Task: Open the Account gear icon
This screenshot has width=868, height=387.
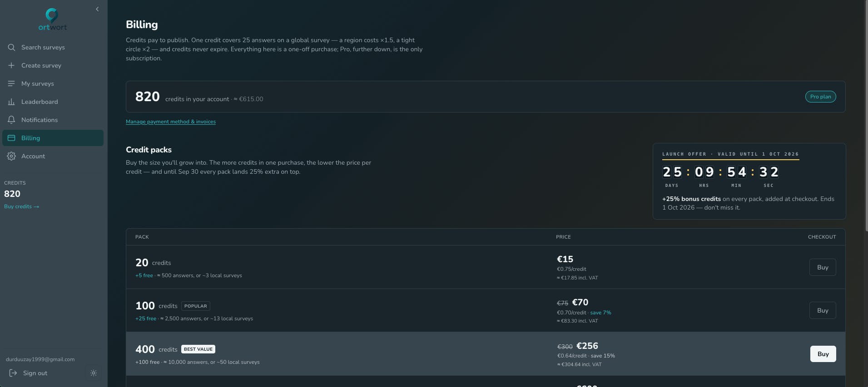Action: pyautogui.click(x=11, y=156)
